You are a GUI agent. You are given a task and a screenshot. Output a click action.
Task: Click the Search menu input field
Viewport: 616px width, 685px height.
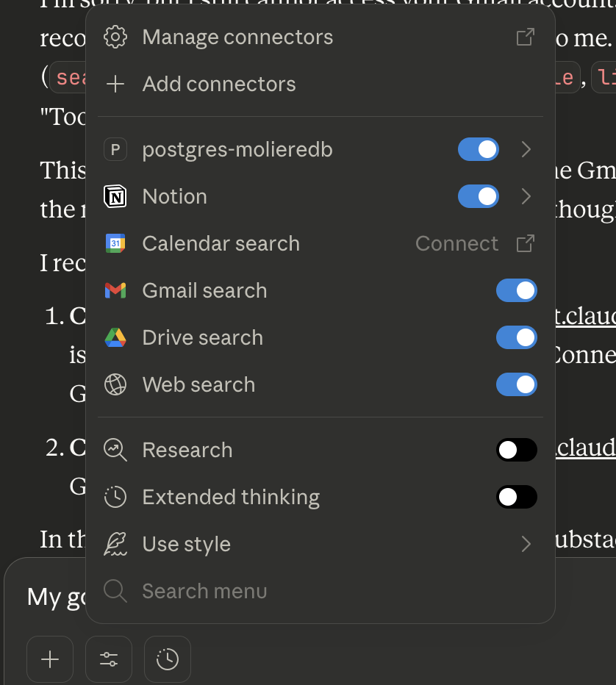point(204,592)
